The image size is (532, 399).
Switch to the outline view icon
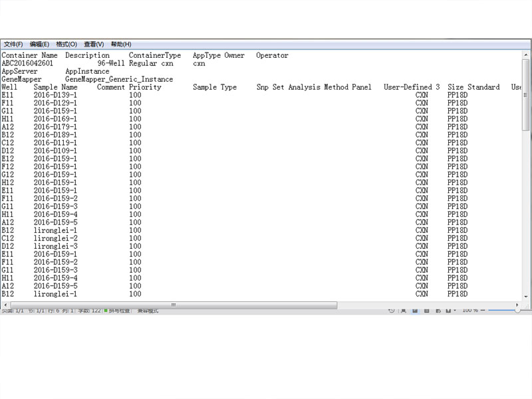tap(426, 311)
